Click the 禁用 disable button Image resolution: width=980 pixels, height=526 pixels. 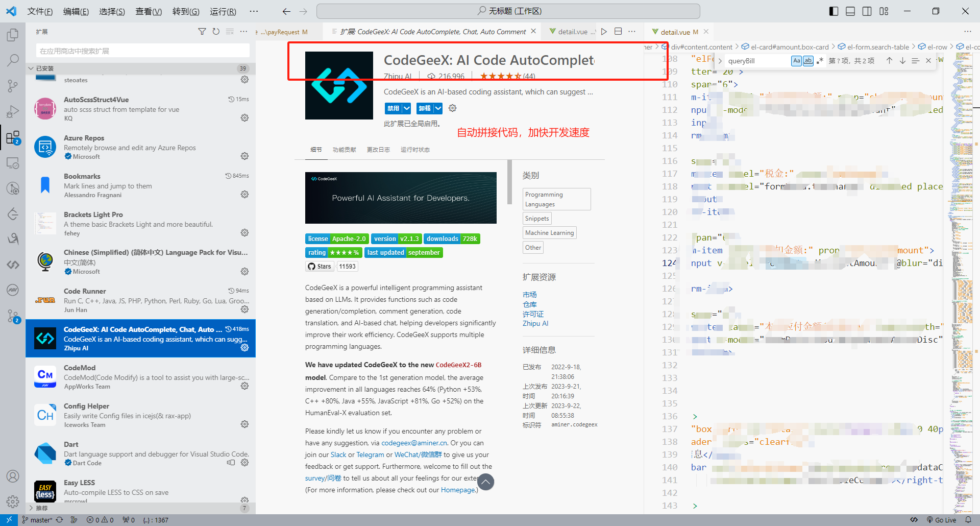click(393, 108)
